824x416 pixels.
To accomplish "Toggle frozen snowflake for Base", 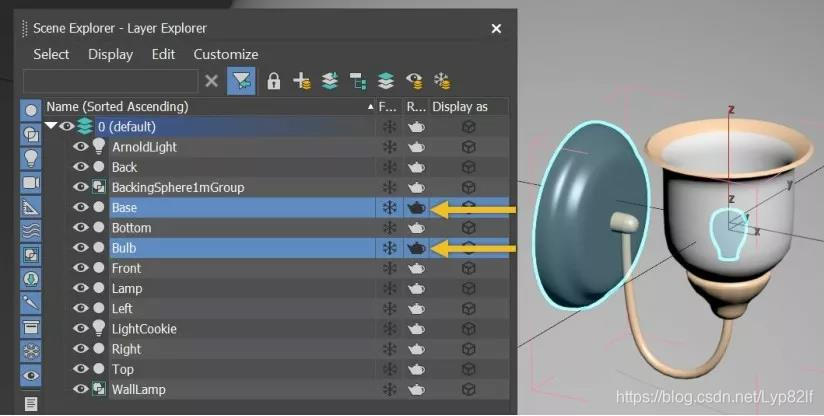I will coord(389,208).
